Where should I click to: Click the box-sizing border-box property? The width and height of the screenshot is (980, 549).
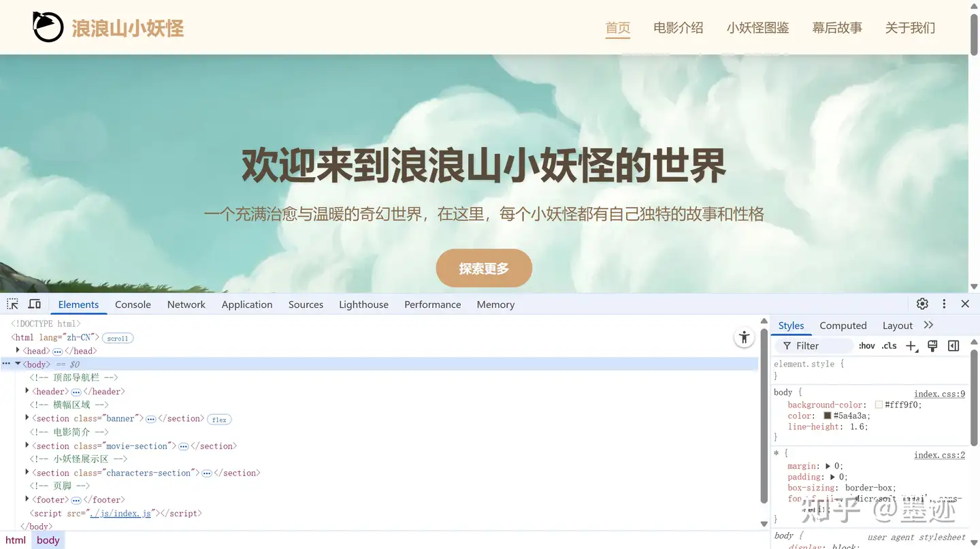click(842, 488)
